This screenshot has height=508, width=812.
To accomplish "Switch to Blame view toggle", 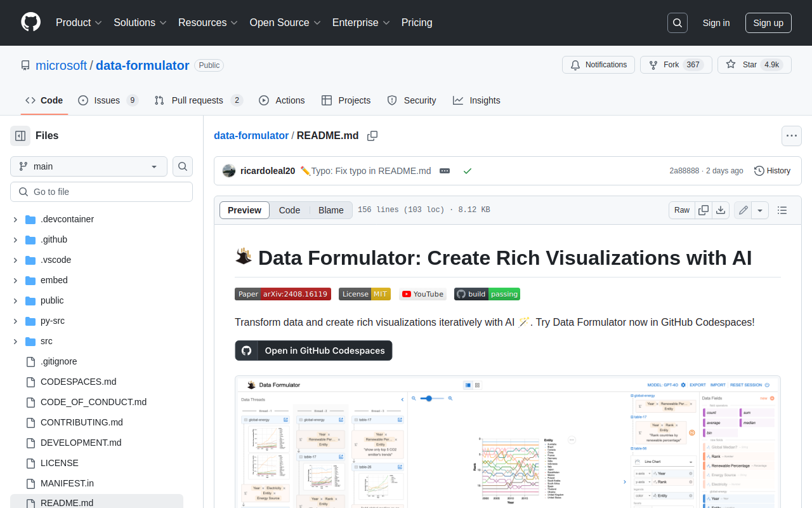I will pyautogui.click(x=331, y=210).
